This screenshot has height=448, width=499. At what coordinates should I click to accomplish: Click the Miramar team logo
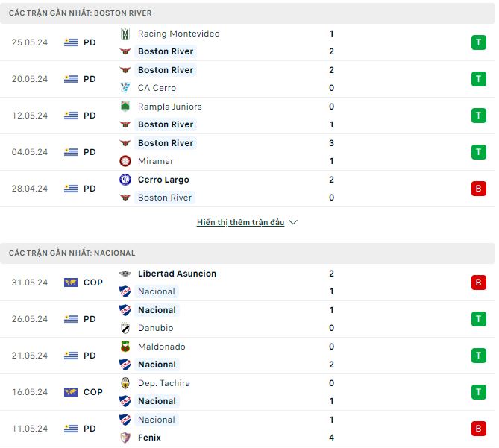[x=125, y=161]
